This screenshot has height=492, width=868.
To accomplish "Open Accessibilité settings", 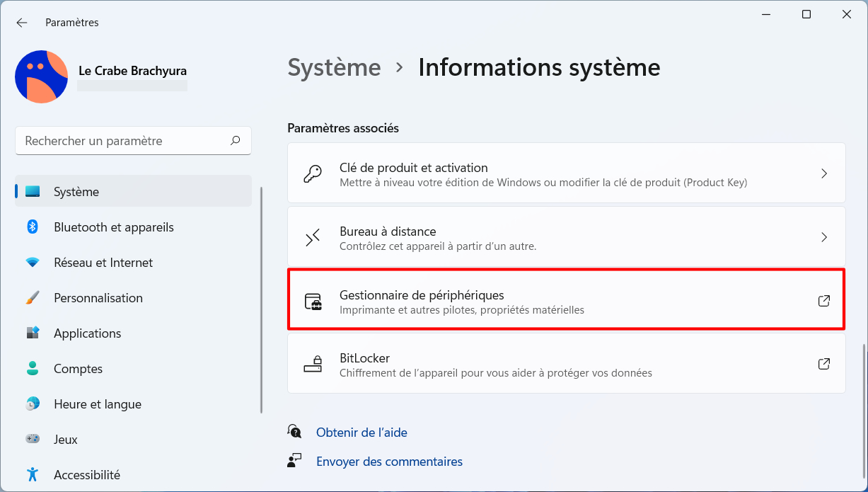I will (x=133, y=475).
